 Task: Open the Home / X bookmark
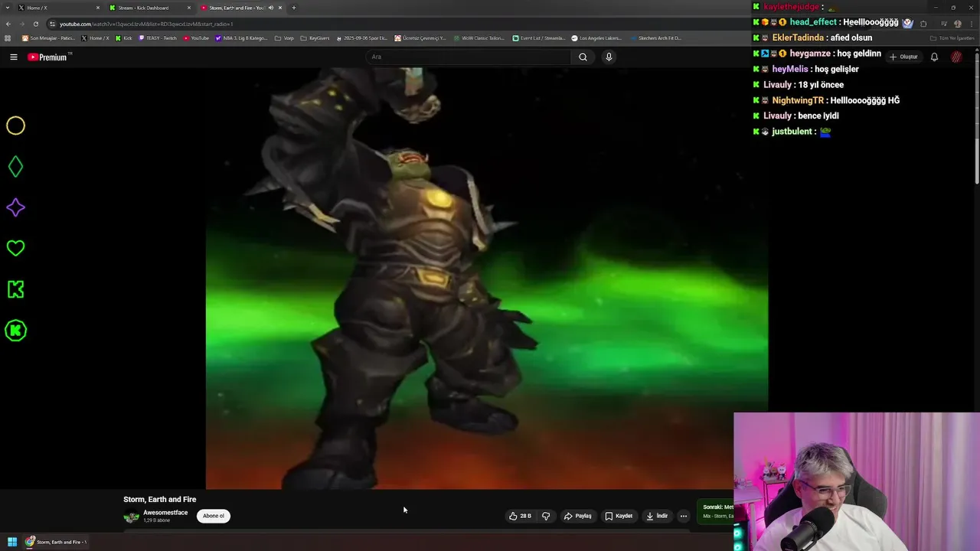click(96, 37)
